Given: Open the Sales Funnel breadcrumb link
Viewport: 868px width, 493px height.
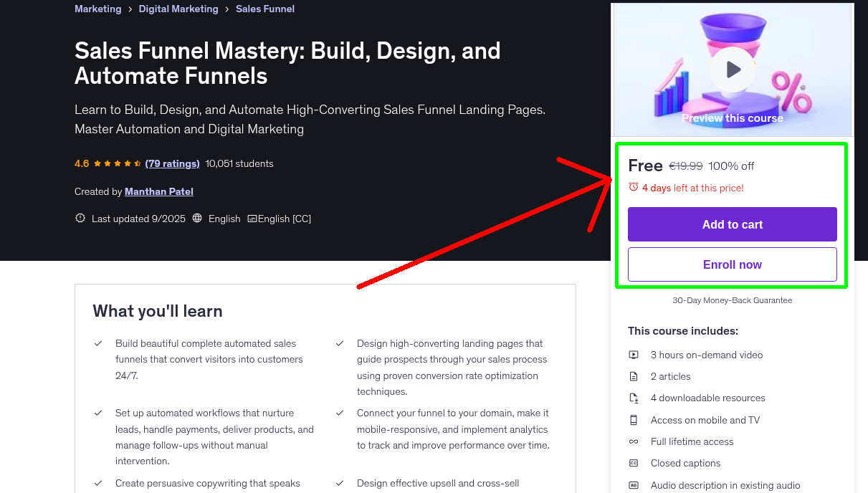Looking at the screenshot, I should click(265, 9).
